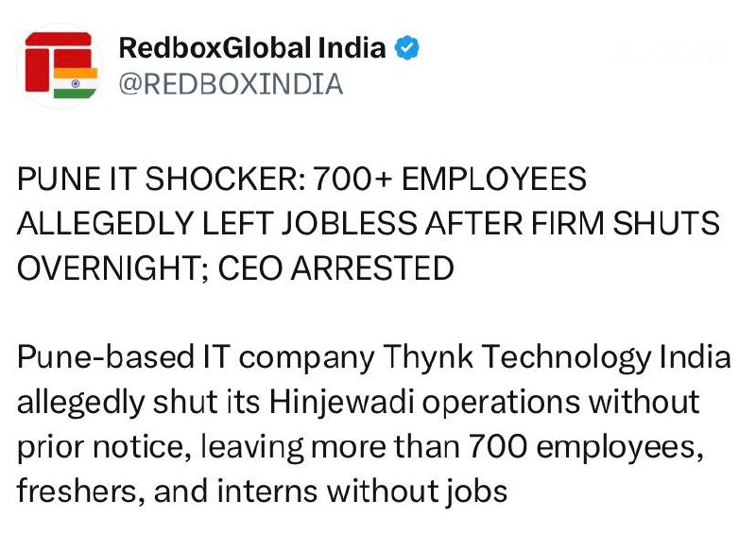Image resolution: width=756 pixels, height=535 pixels.
Task: Click the Pune-based IT company phrase
Action: tap(196, 358)
